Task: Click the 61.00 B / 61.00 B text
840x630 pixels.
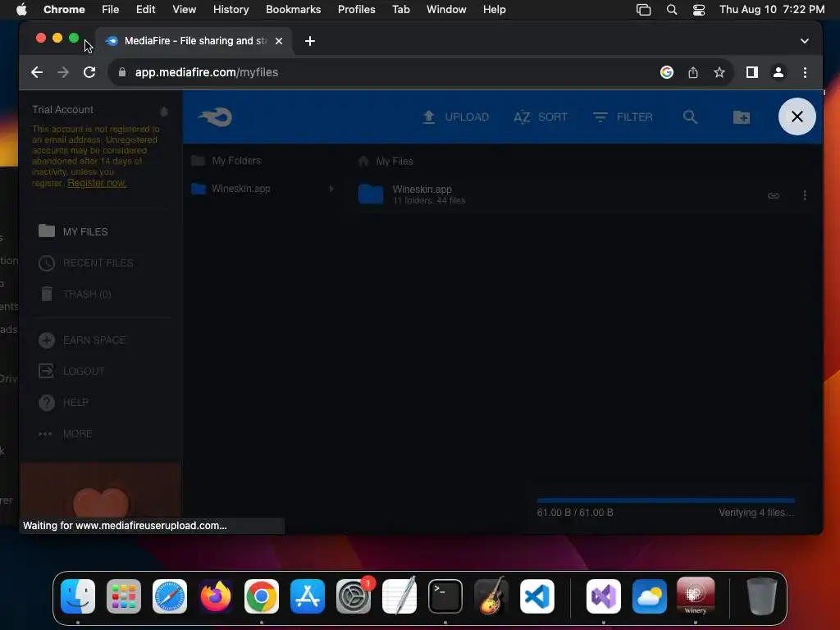Action: [x=575, y=513]
